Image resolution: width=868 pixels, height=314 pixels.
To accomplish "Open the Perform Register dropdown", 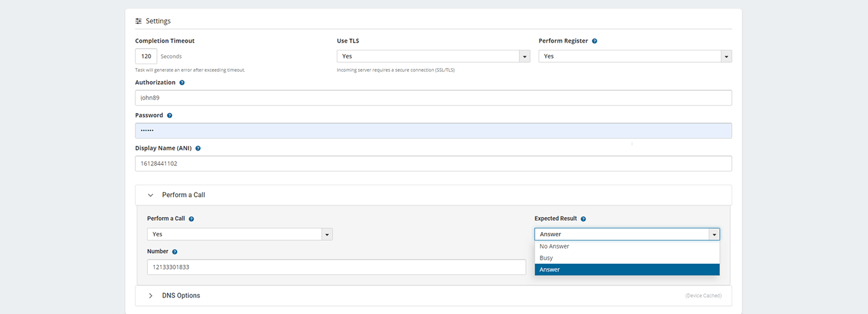I will (635, 56).
